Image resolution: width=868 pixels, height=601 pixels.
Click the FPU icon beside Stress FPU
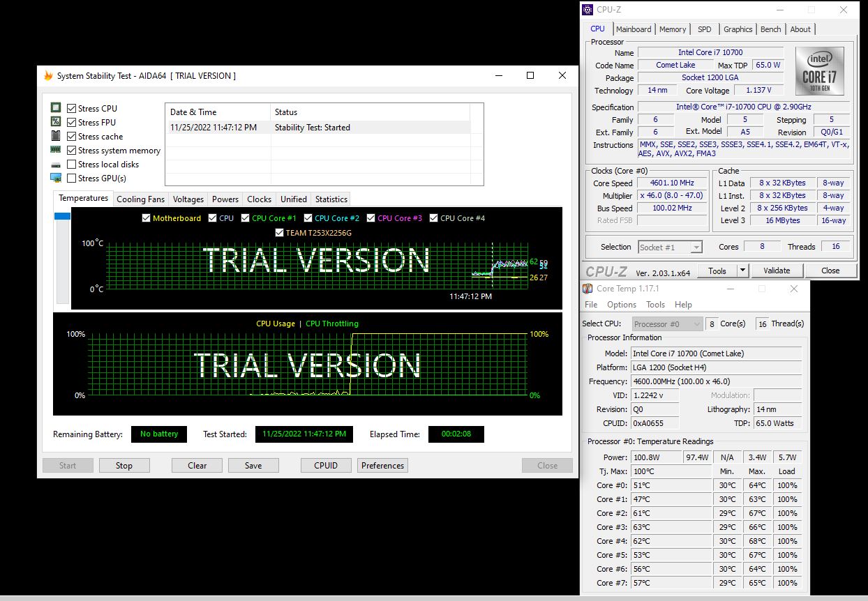[56, 122]
